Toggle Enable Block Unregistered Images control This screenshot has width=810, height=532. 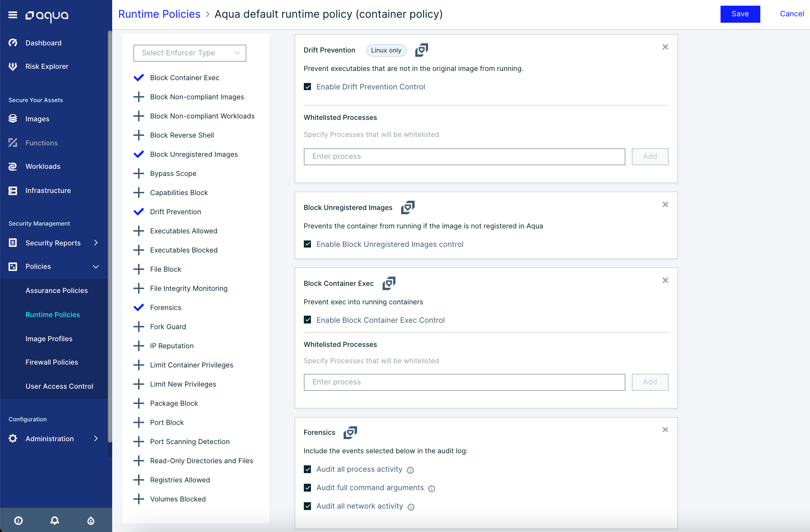pyautogui.click(x=308, y=244)
